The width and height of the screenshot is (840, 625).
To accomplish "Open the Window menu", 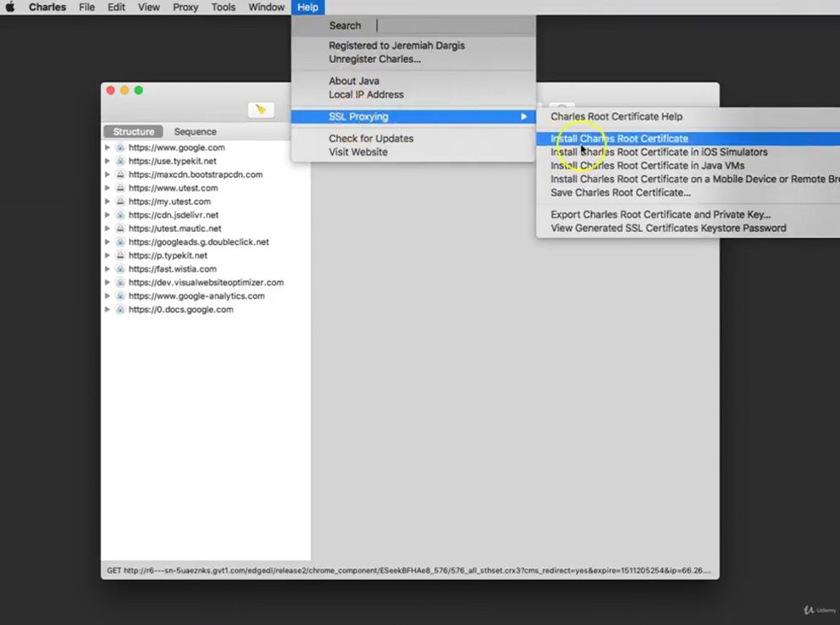I will (x=266, y=7).
